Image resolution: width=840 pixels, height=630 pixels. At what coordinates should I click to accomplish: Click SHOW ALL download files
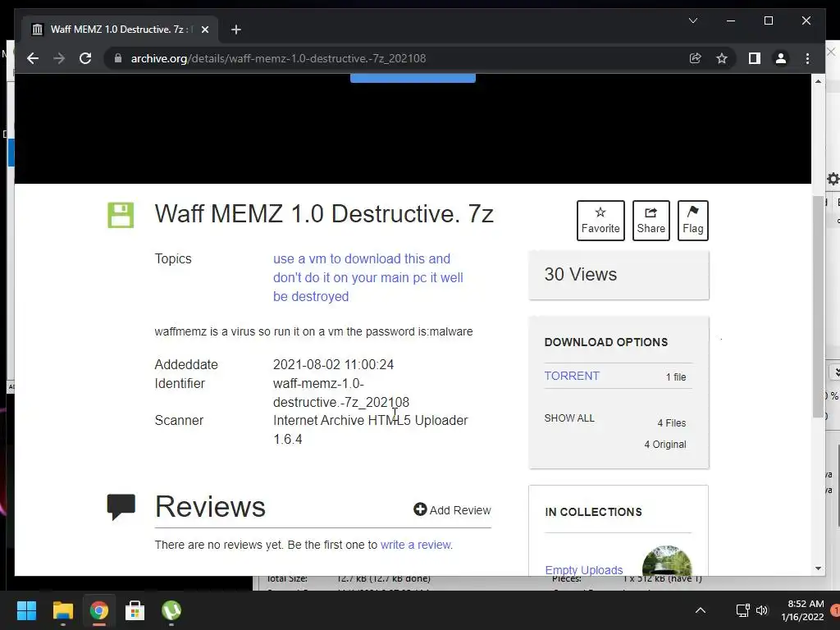click(569, 418)
